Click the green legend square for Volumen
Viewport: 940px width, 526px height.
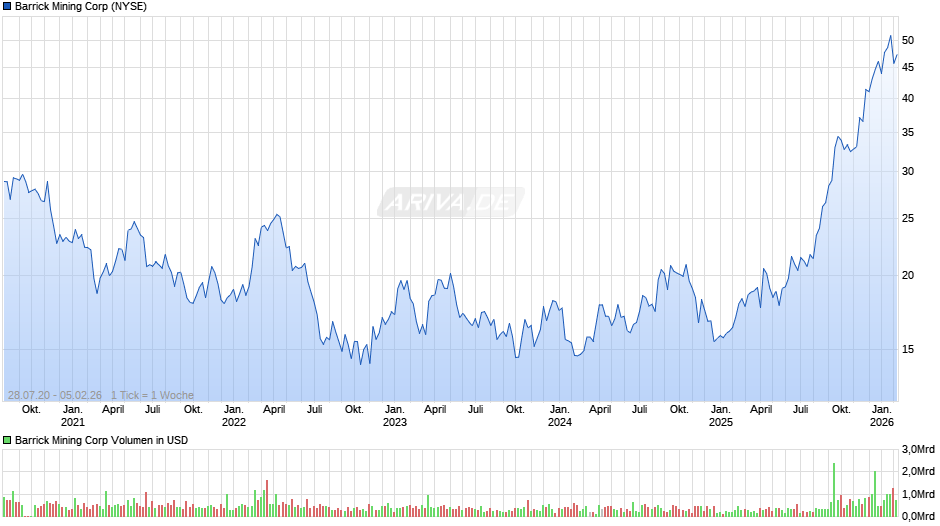click(x=7, y=440)
